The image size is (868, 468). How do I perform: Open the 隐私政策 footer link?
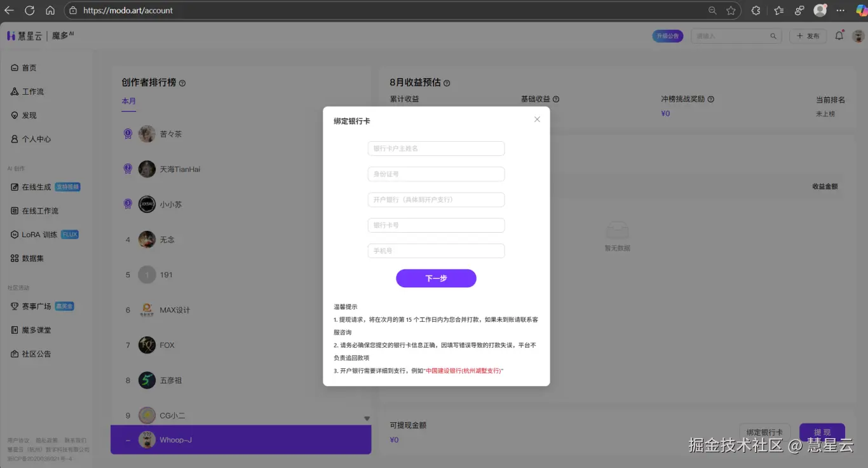pyautogui.click(x=46, y=440)
